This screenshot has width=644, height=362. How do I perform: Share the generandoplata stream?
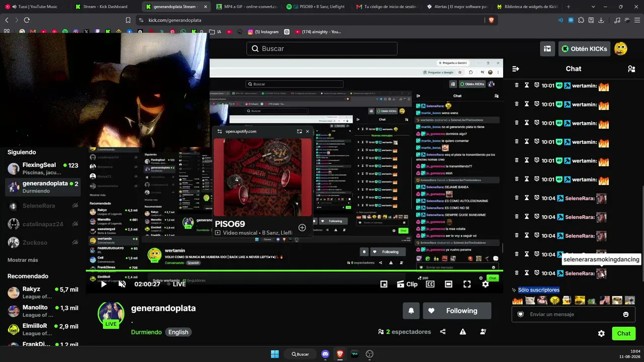pyautogui.click(x=443, y=332)
